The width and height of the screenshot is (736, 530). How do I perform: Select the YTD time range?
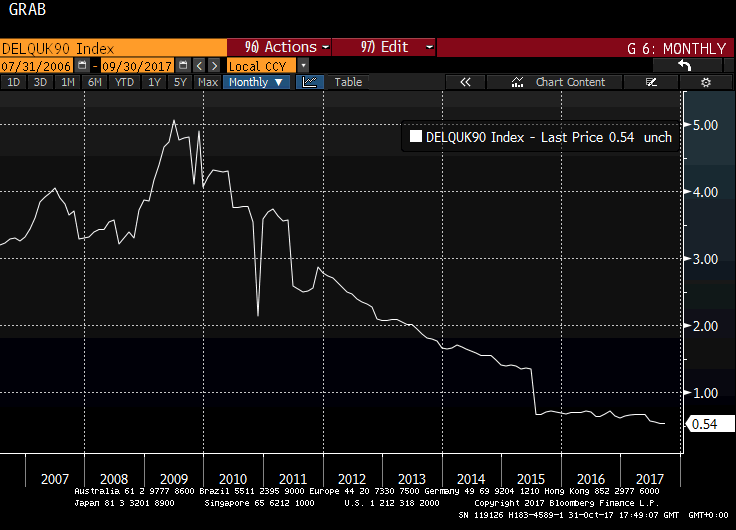pyautogui.click(x=124, y=82)
